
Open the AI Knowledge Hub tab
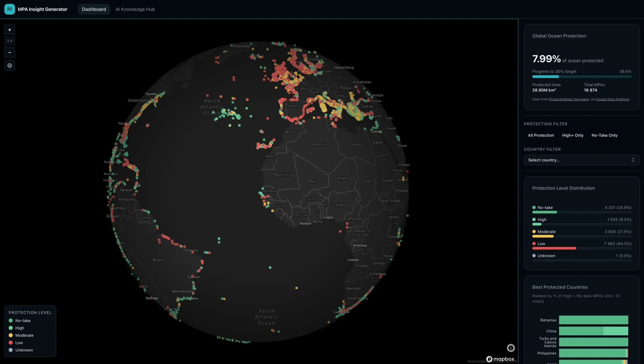[135, 9]
